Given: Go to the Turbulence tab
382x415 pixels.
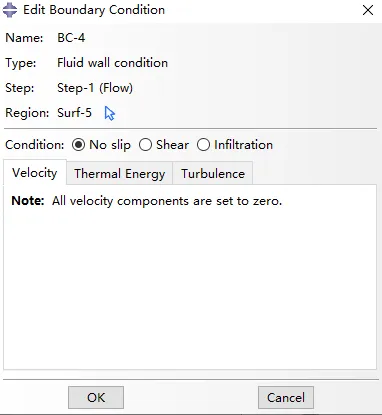Looking at the screenshot, I should coord(213,173).
